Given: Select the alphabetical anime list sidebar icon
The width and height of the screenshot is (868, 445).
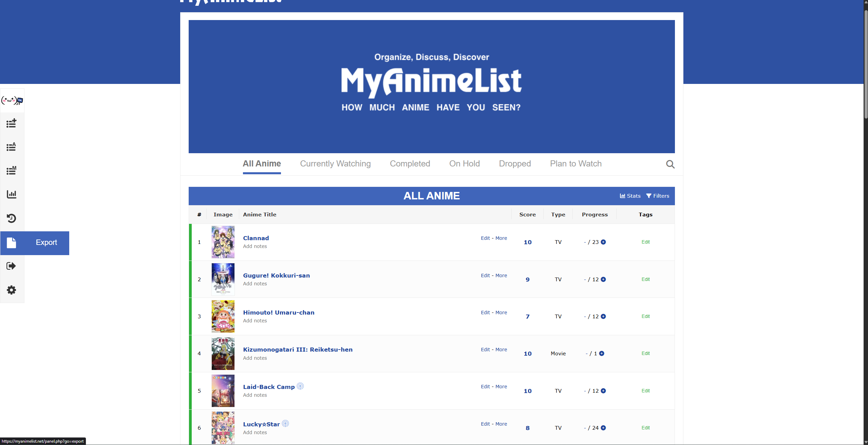Looking at the screenshot, I should coord(12,147).
